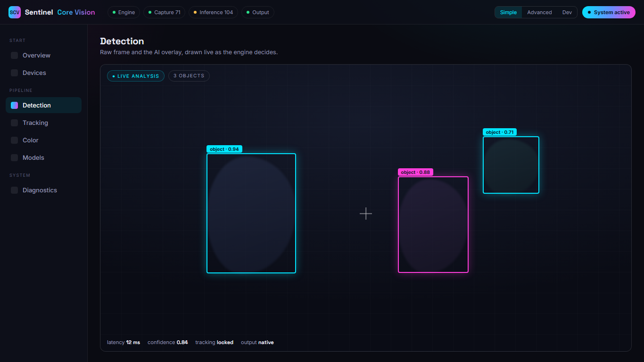Viewport: 644px width, 362px height.
Task: Click the START section header
Action: 17,41
